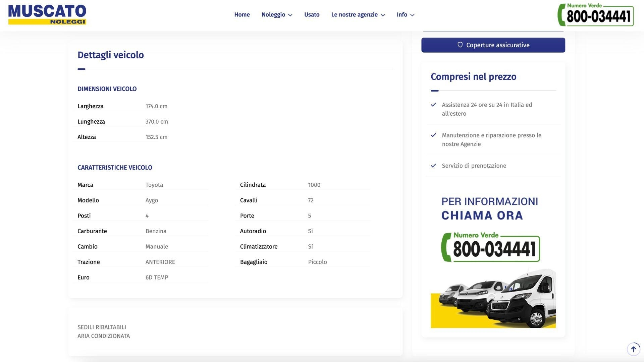The width and height of the screenshot is (644, 362).
Task: Select the Posti value 4
Action: point(147,216)
